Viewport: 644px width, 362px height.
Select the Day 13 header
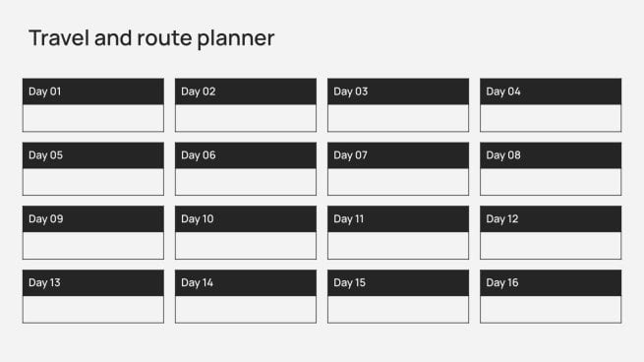93,282
